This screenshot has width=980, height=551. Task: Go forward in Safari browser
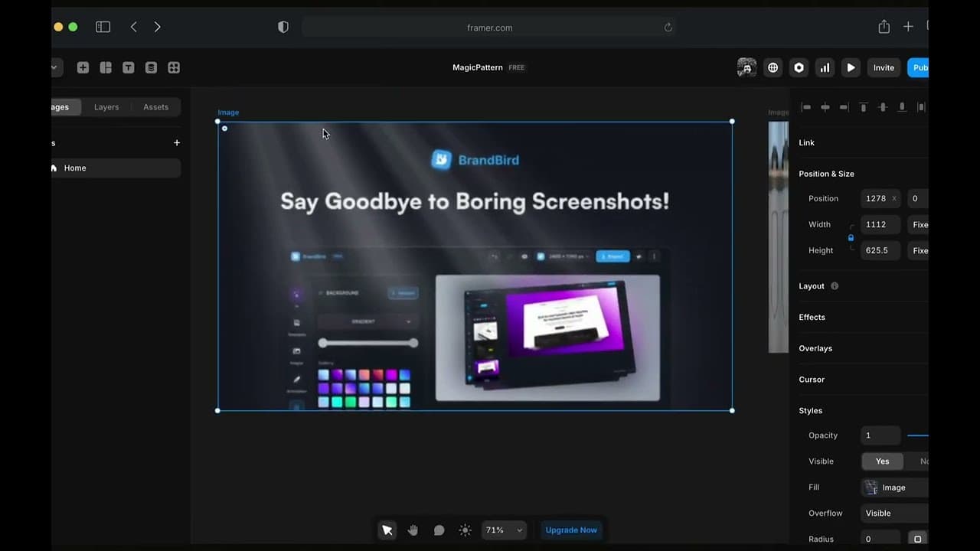pos(157,27)
